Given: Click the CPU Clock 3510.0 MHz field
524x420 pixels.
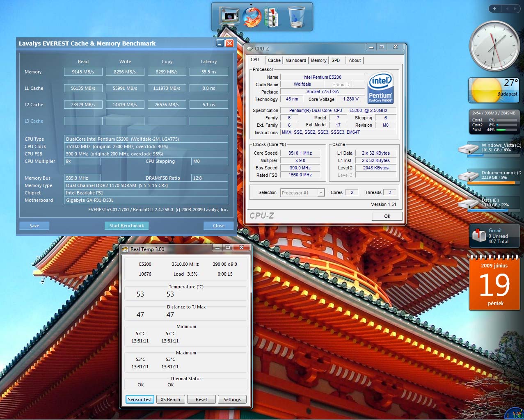Looking at the screenshot, I should coord(146,146).
